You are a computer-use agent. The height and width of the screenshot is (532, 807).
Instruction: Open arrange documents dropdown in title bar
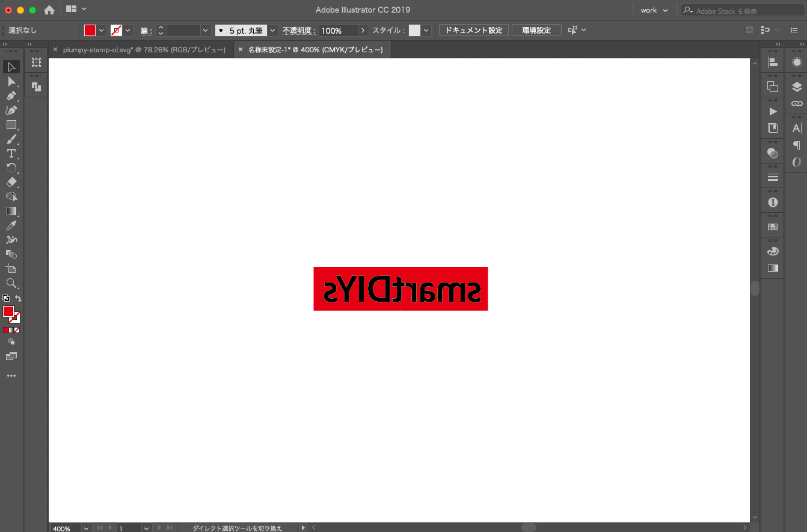click(x=76, y=9)
